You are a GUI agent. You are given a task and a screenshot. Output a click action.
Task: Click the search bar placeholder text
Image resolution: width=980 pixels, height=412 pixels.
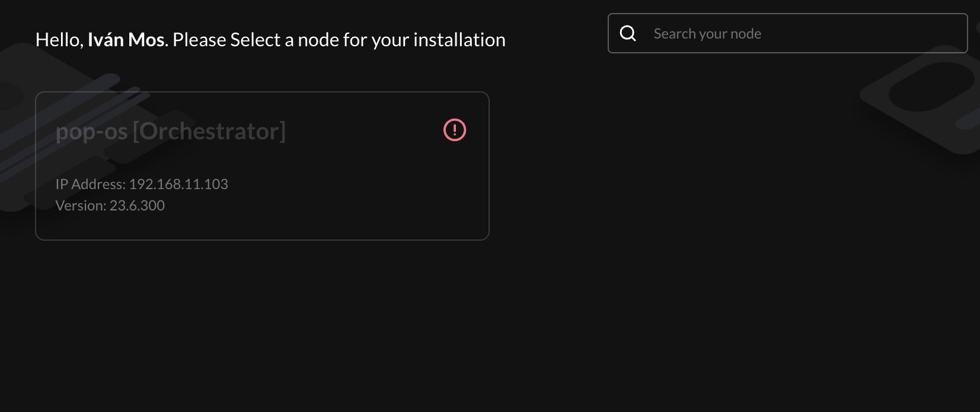click(707, 33)
